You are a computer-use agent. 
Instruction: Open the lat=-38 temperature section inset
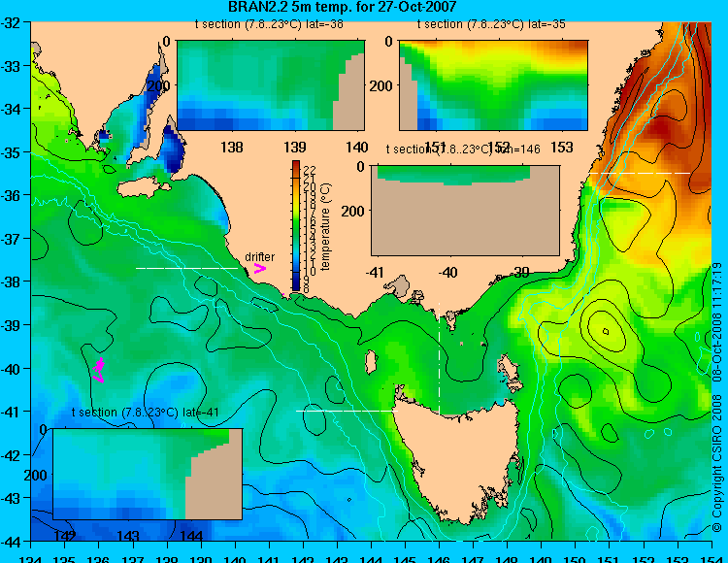pos(271,85)
